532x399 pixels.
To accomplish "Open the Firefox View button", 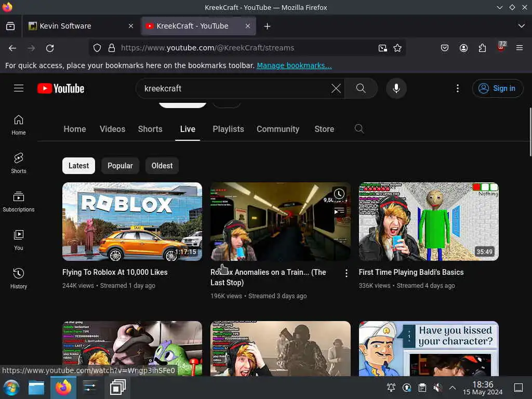I will (10, 26).
